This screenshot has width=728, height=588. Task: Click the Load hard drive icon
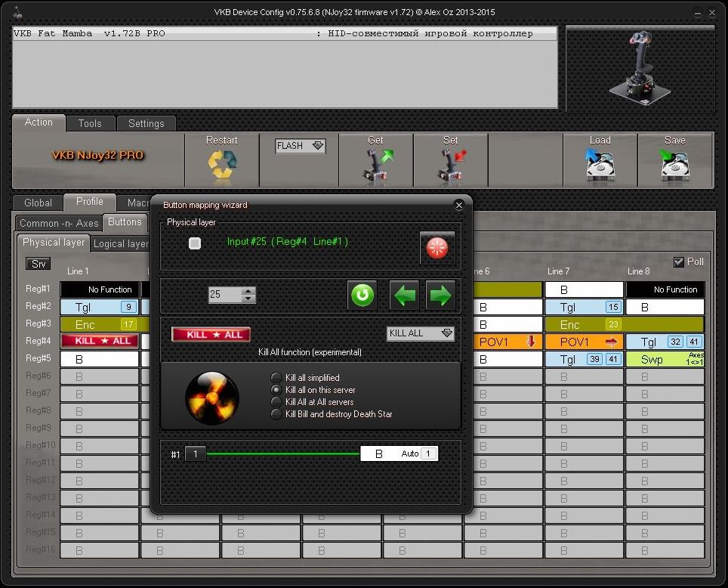600,166
